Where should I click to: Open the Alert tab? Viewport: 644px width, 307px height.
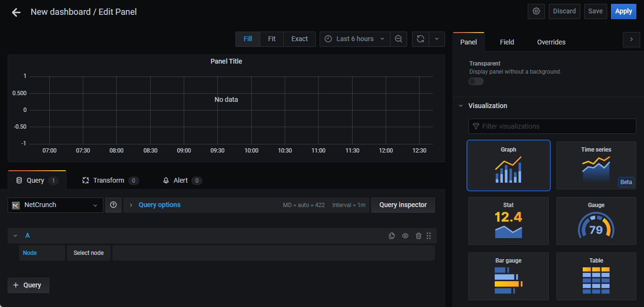click(x=182, y=180)
